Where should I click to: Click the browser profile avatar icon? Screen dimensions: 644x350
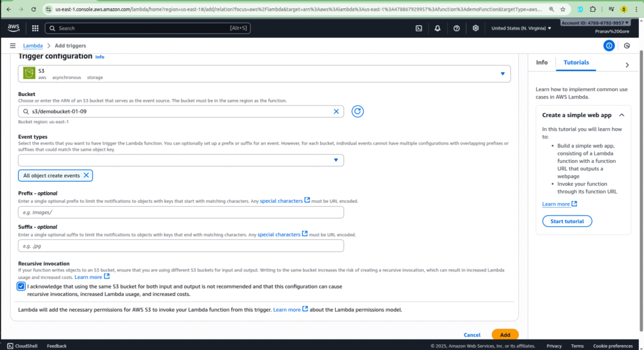coord(623,9)
